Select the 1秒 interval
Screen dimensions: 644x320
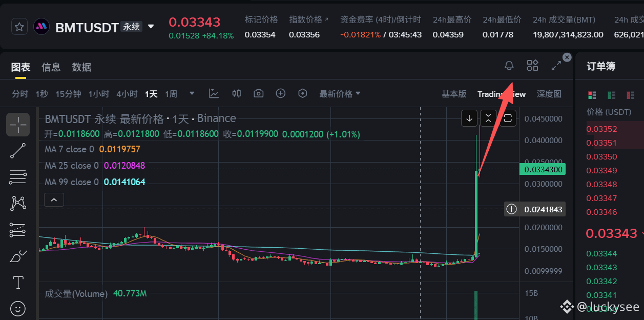[x=41, y=94]
